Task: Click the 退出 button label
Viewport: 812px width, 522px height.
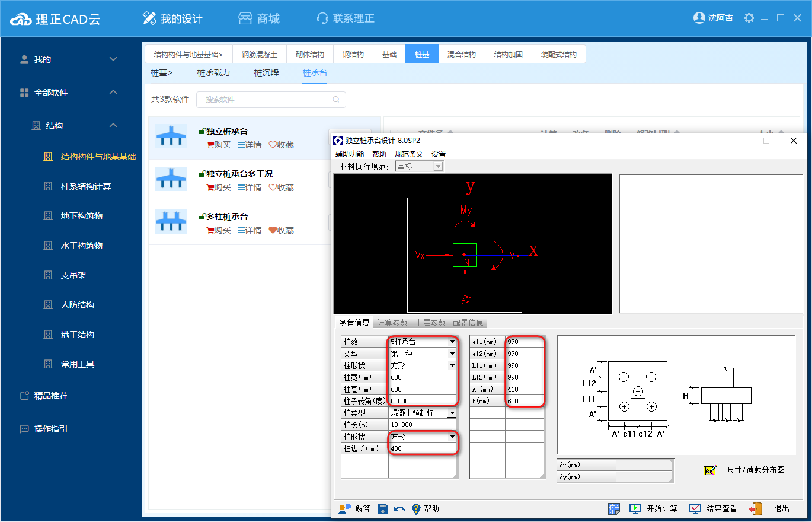Action: pos(782,509)
